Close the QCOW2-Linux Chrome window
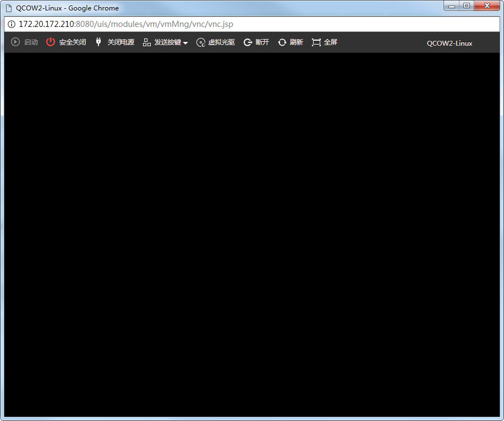 coord(487,6)
